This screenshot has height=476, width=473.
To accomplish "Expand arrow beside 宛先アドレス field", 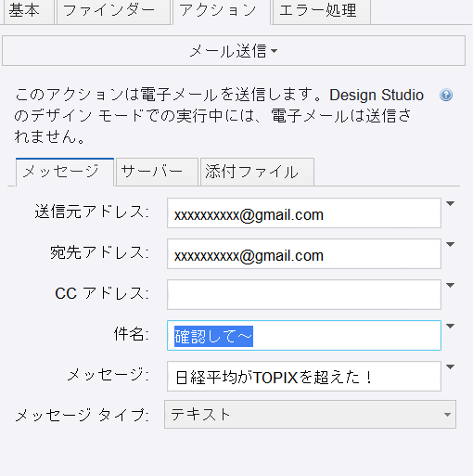I will 451,245.
